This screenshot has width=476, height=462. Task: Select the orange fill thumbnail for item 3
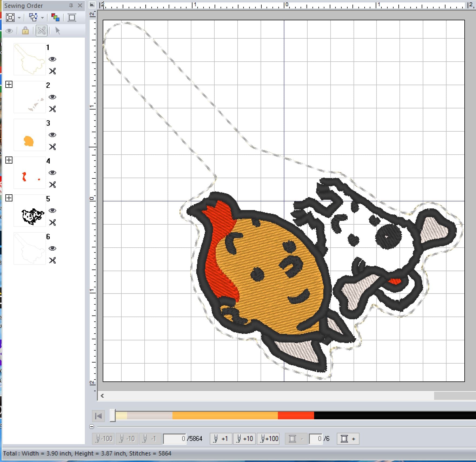[x=29, y=135]
